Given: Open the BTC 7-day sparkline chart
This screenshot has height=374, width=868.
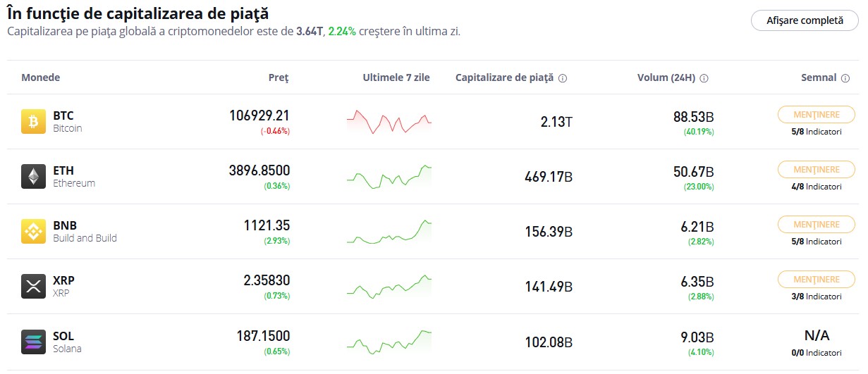Looking at the screenshot, I should click(389, 121).
